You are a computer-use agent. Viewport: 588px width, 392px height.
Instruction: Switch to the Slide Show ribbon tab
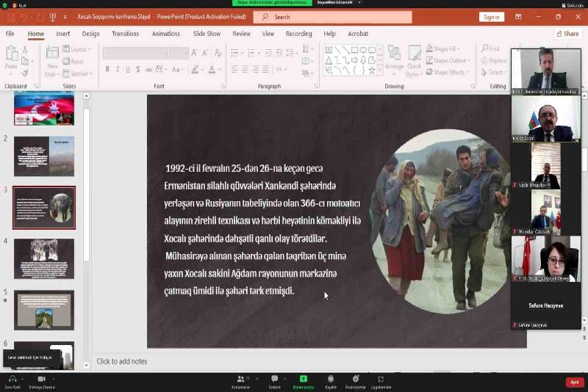pyautogui.click(x=207, y=34)
